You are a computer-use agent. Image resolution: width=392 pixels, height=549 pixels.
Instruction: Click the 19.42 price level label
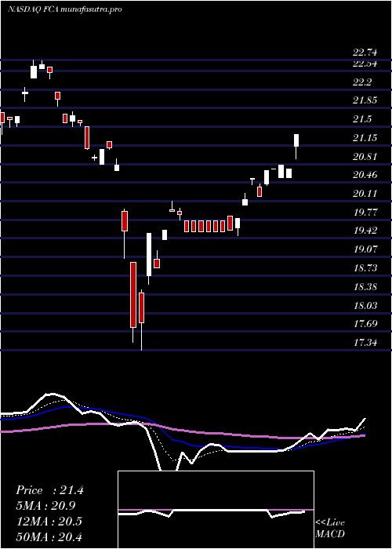coord(365,231)
